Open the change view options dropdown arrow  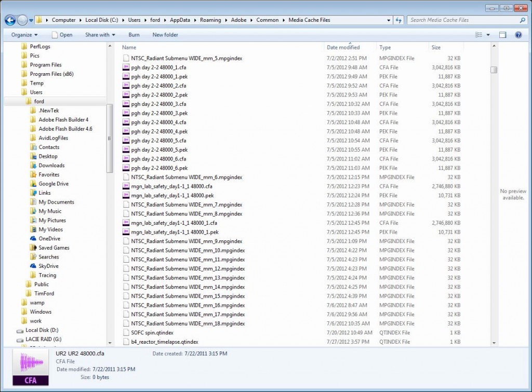(x=488, y=35)
